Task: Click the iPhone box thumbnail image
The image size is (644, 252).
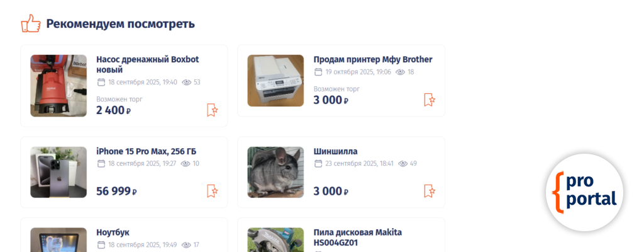Action: coord(58,172)
